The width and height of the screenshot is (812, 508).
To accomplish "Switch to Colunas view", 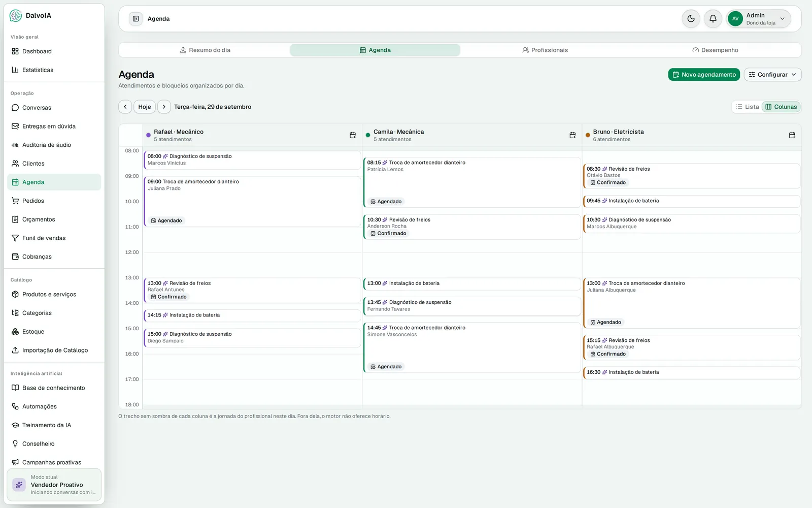I will (x=781, y=107).
